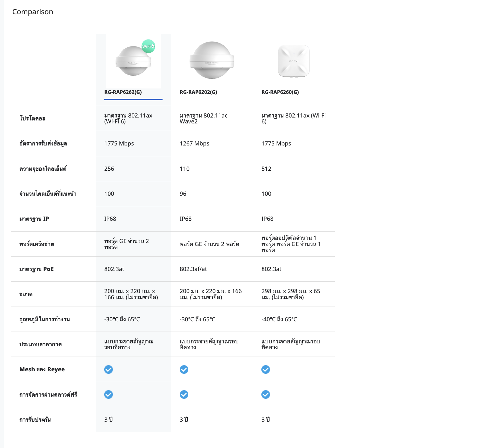
Task: Click the -40°C ถึง 65°C temperature cell
Action: point(279,319)
